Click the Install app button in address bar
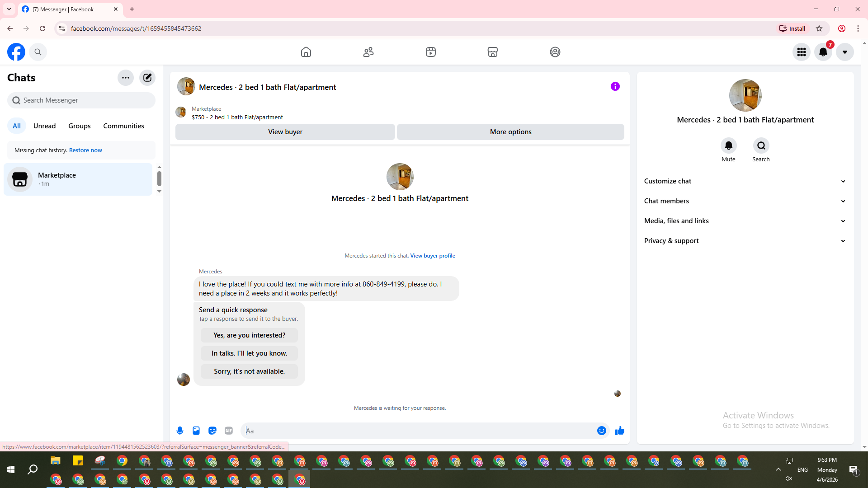The image size is (868, 488). 792,28
